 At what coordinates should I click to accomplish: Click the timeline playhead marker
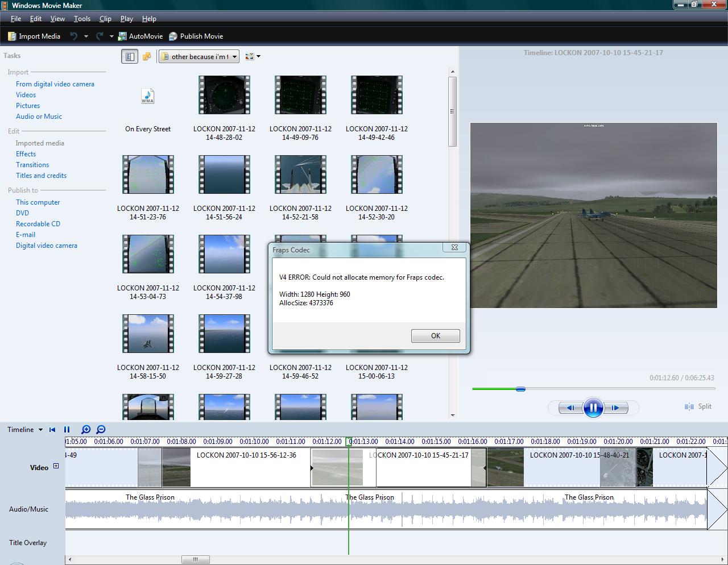tap(349, 441)
